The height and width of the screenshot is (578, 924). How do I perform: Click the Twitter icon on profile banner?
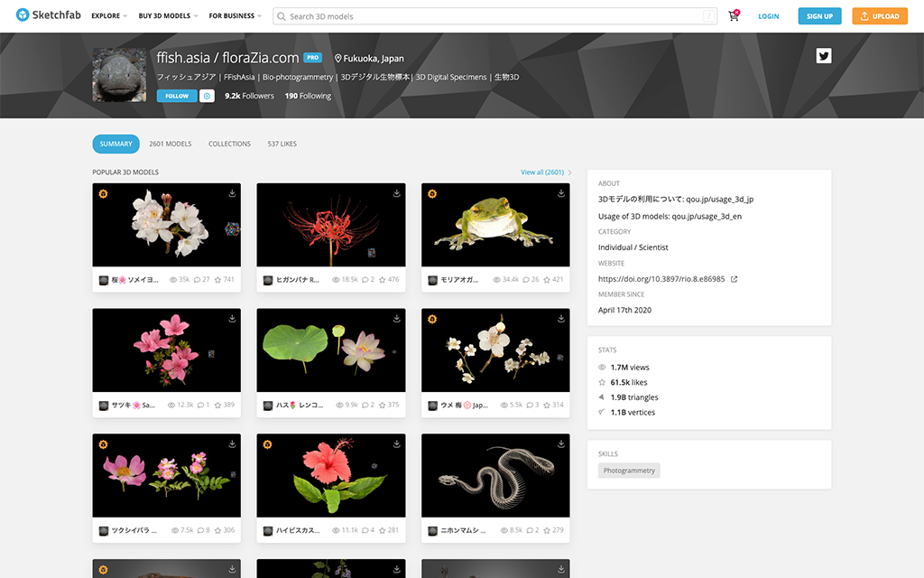(823, 56)
